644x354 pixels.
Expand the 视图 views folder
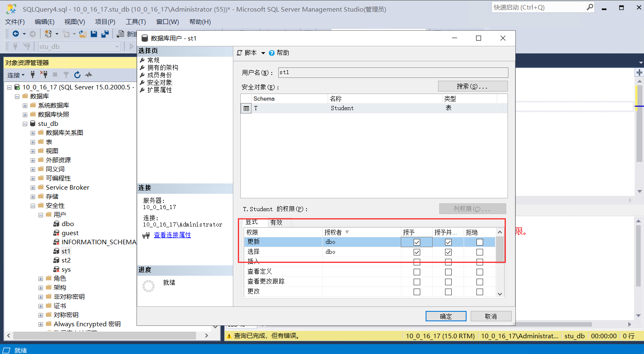(33, 151)
